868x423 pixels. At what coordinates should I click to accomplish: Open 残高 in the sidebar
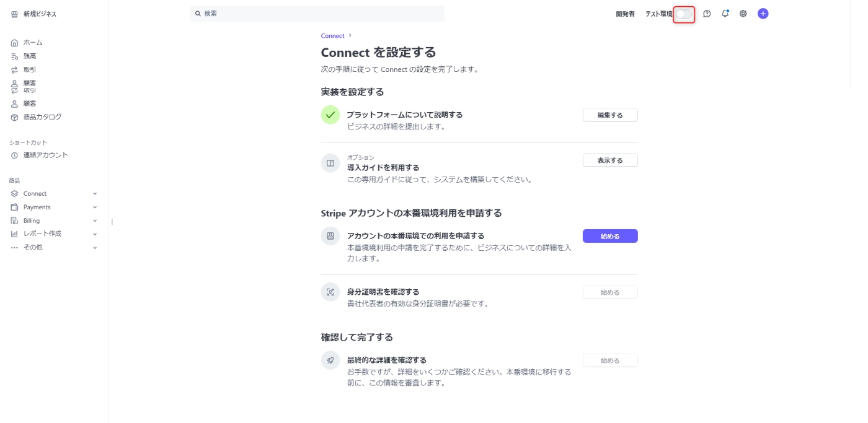pos(30,56)
